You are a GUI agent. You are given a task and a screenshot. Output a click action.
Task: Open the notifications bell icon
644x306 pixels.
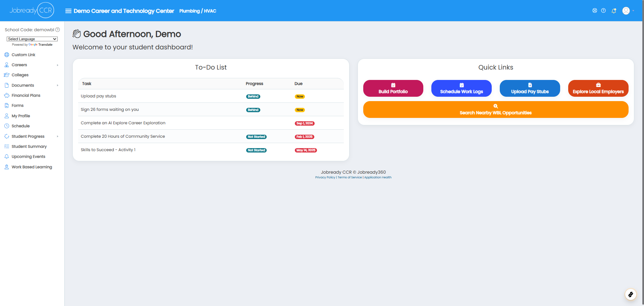tap(614, 11)
